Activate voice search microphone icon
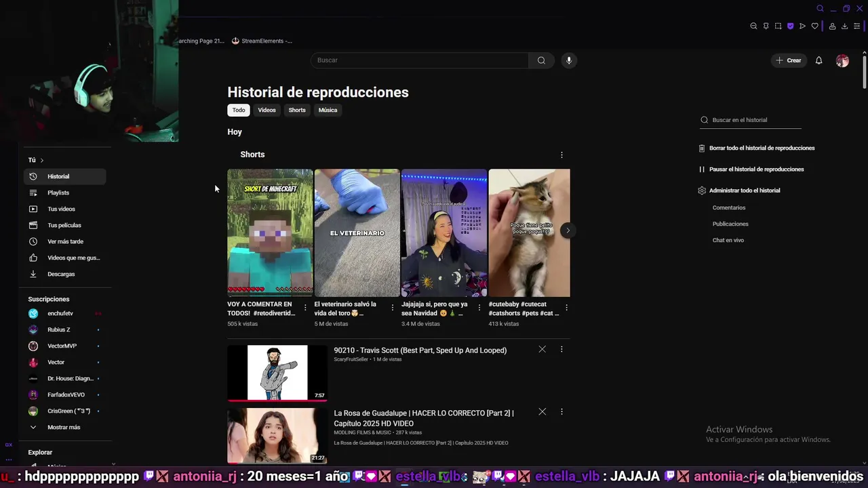This screenshot has width=868, height=488. click(569, 60)
